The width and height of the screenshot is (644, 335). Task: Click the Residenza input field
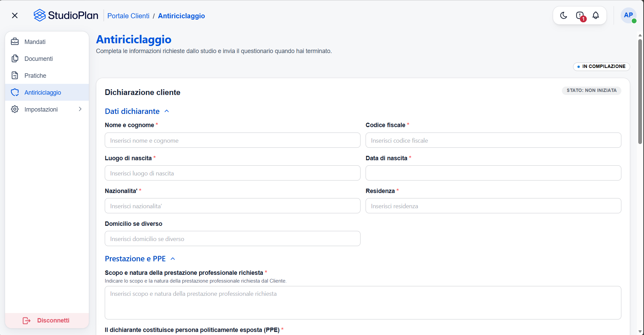493,206
